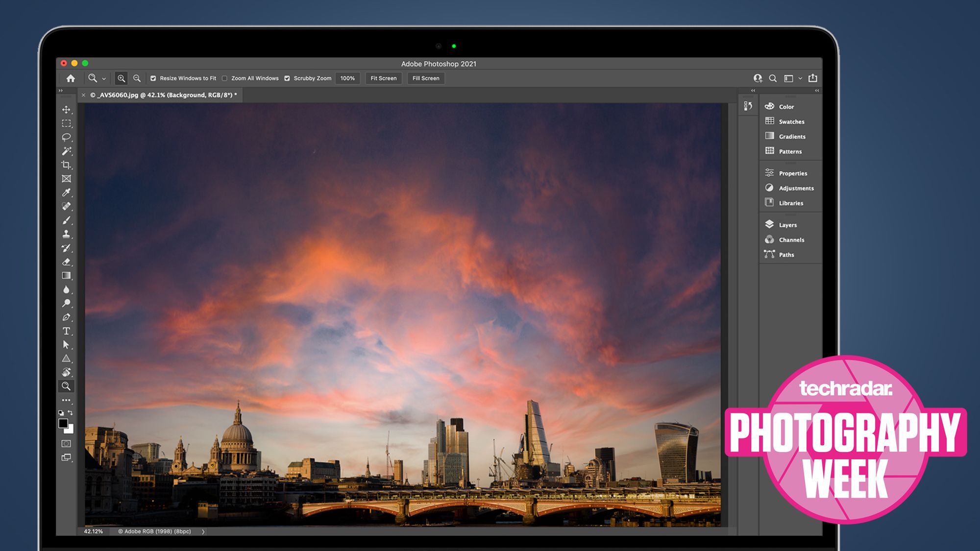980x551 pixels.
Task: Select the Move tool
Action: click(66, 110)
